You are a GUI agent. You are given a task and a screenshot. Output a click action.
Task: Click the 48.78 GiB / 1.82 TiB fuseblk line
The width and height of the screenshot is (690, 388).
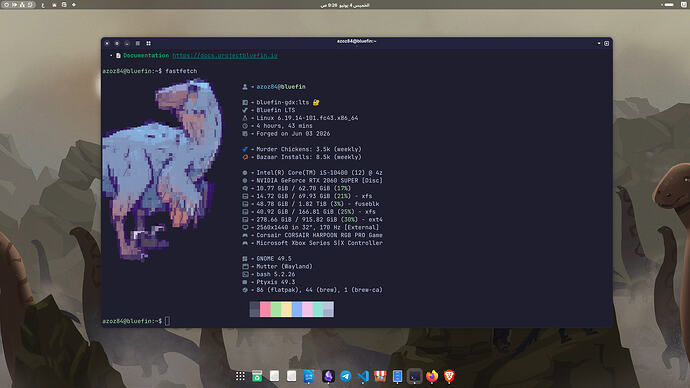[x=311, y=204]
